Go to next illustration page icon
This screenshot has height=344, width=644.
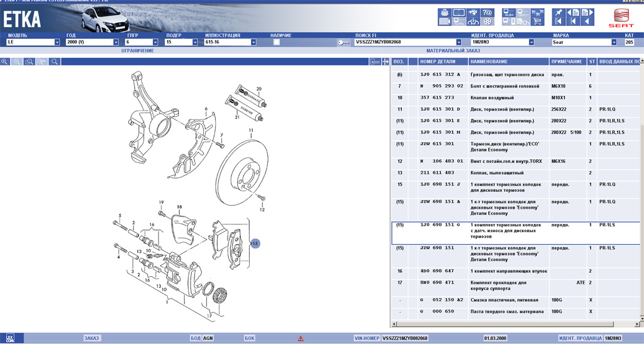pyautogui.click(x=587, y=13)
